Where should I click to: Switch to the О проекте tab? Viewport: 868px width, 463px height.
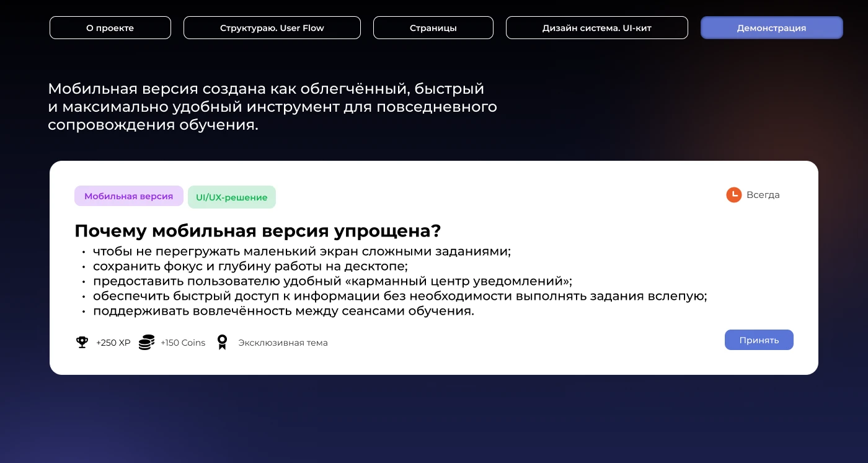(110, 27)
